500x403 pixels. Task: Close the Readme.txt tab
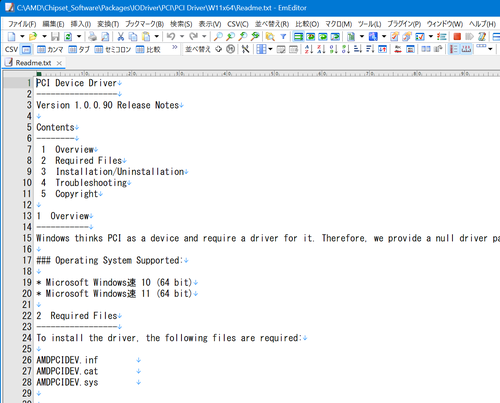(59, 63)
